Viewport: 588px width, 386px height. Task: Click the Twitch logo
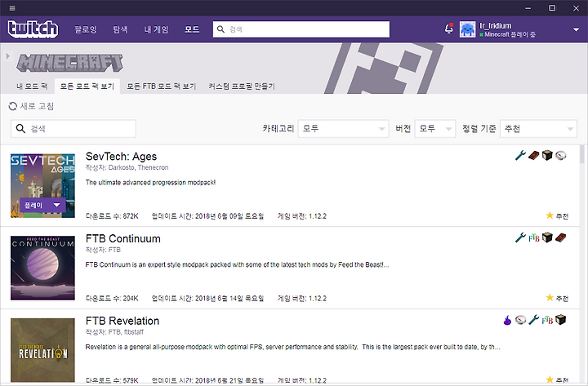pyautogui.click(x=33, y=29)
